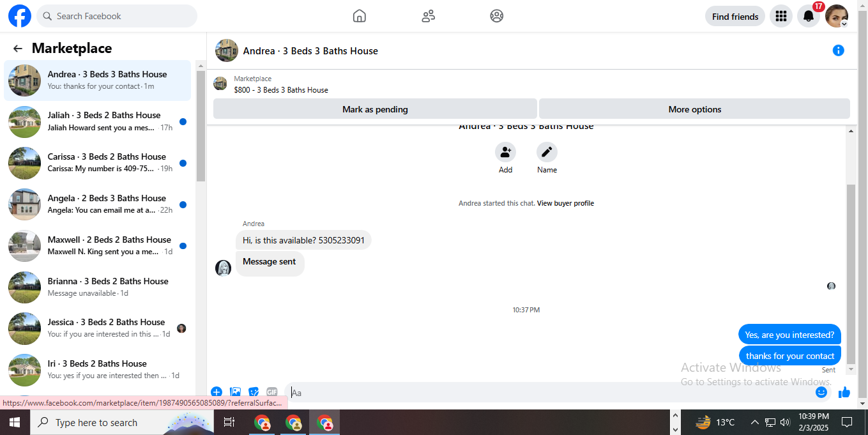Send a thumbs-up like
The image size is (868, 435).
[844, 392]
